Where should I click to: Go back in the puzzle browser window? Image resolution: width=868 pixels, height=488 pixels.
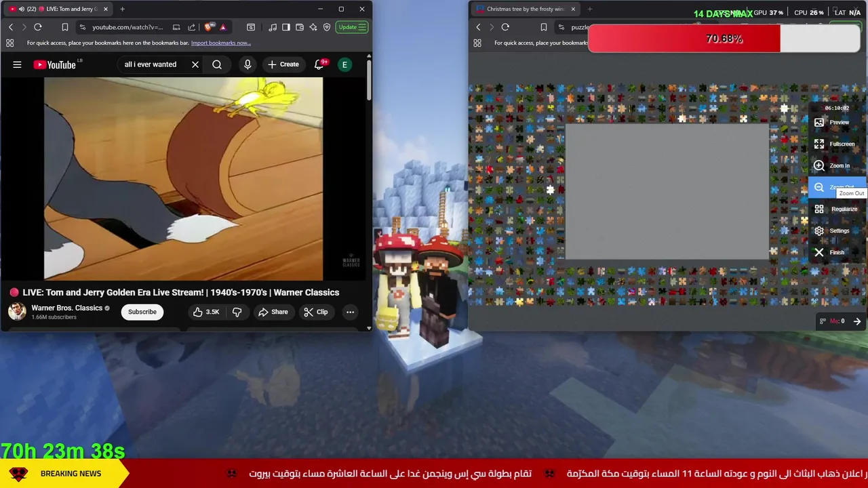[478, 27]
